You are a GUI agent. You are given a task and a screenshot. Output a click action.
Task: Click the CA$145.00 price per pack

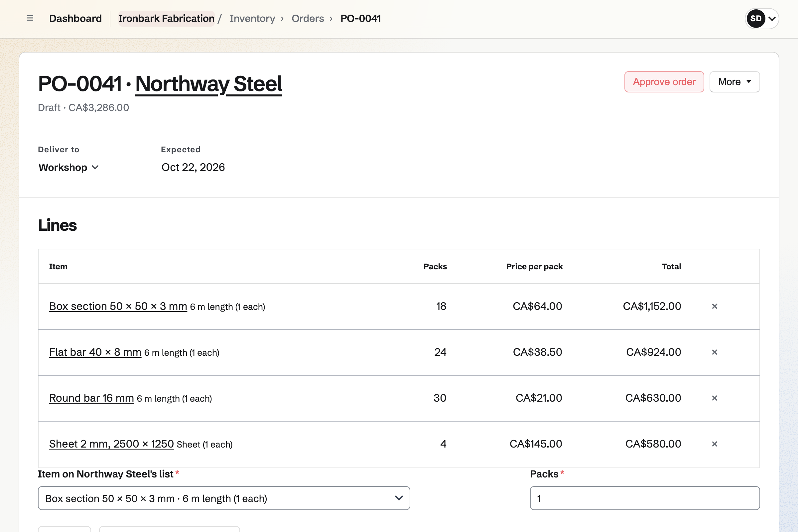coord(536,444)
